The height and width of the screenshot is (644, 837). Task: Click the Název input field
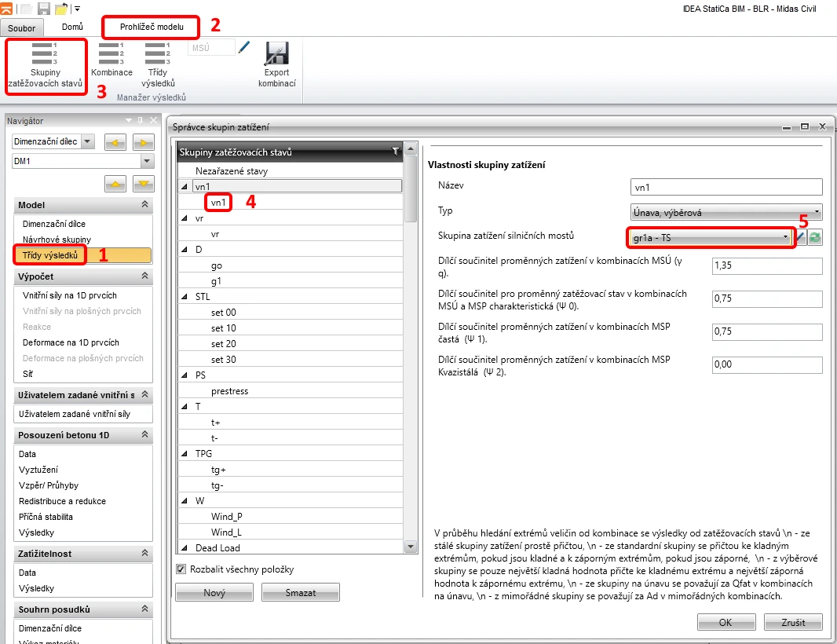coord(726,188)
